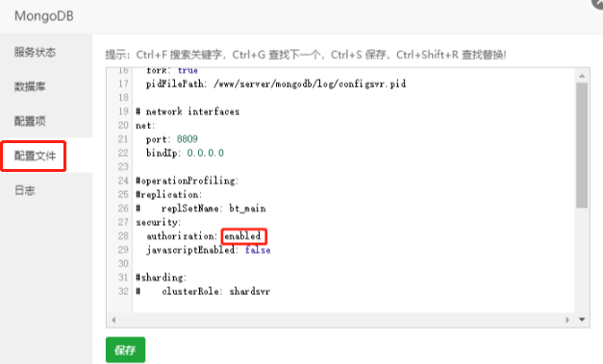Close the MongoDB dialog
The image size is (603, 364).
(597, 3)
